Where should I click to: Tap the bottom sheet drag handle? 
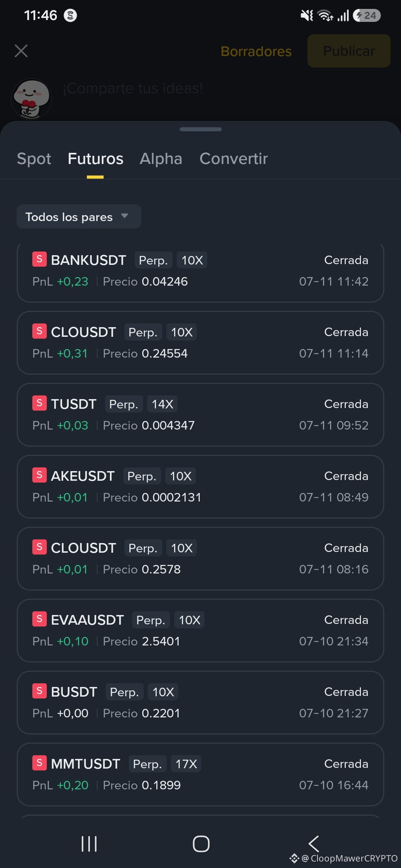[x=200, y=129]
